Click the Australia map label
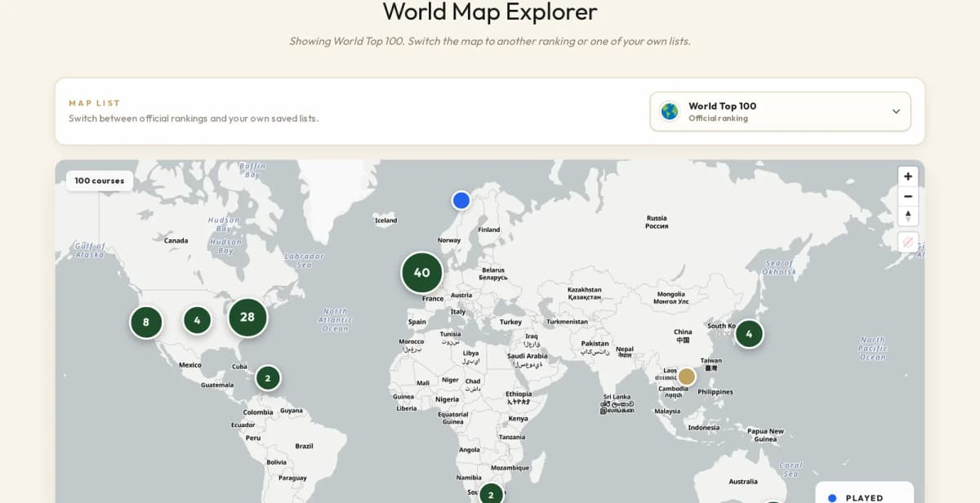Viewport: 980px width, 503px height. pyautogui.click(x=743, y=482)
